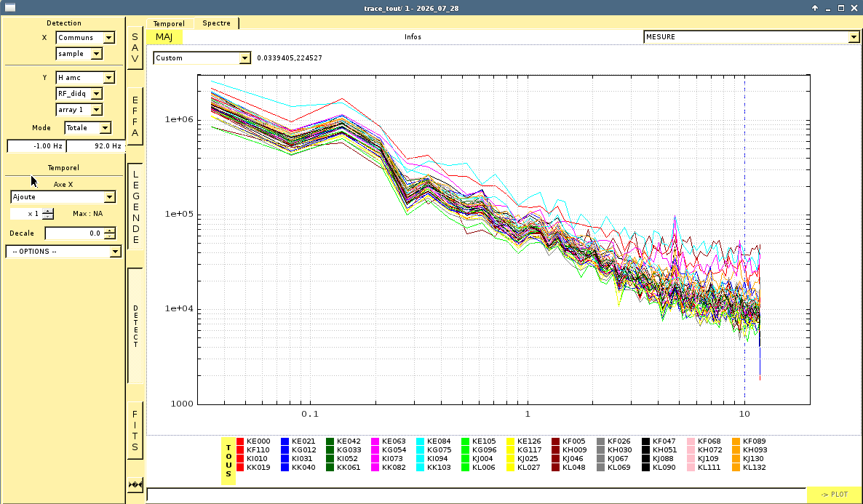The height and width of the screenshot is (504, 863).
Task: Open the -- OPTIONS -- dropdown
Action: point(63,252)
